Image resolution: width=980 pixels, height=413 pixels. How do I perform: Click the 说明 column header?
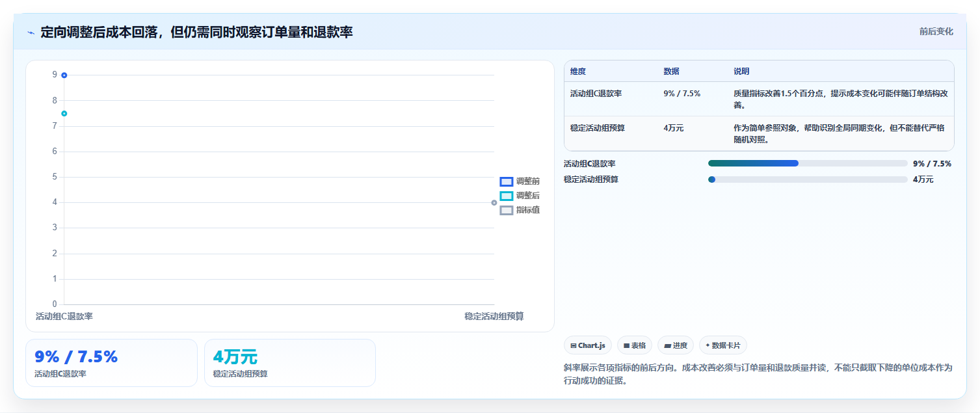741,72
